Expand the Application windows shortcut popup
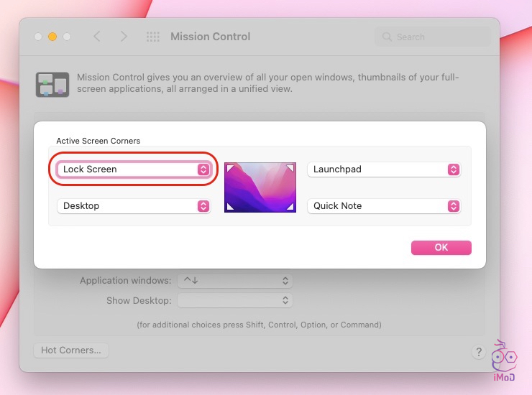Image resolution: width=532 pixels, height=395 pixels. 234,281
